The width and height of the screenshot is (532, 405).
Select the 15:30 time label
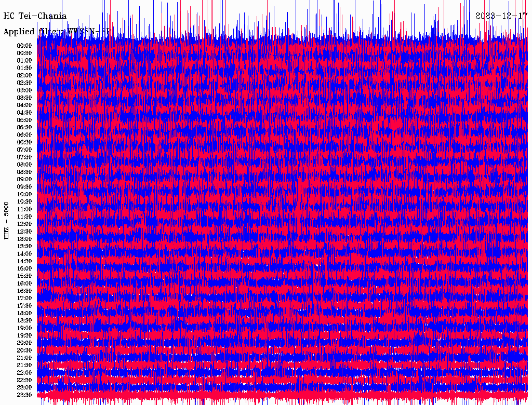click(x=24, y=276)
